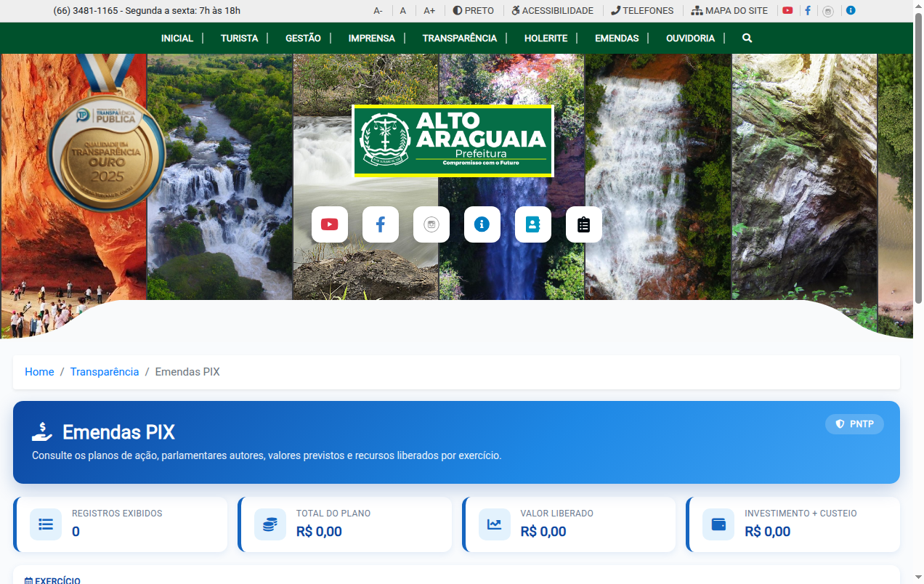The image size is (924, 584).
Task: Select the OUVIDORIA menu item
Action: click(x=690, y=38)
